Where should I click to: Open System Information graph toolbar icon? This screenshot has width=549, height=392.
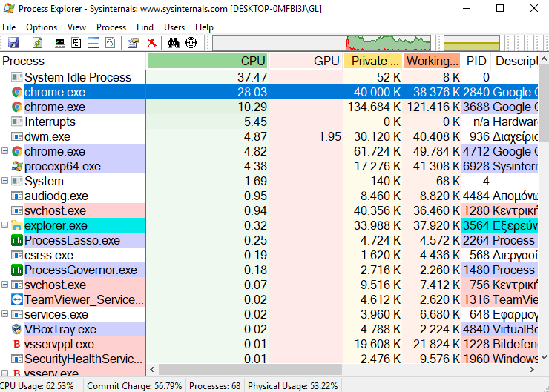(60, 43)
